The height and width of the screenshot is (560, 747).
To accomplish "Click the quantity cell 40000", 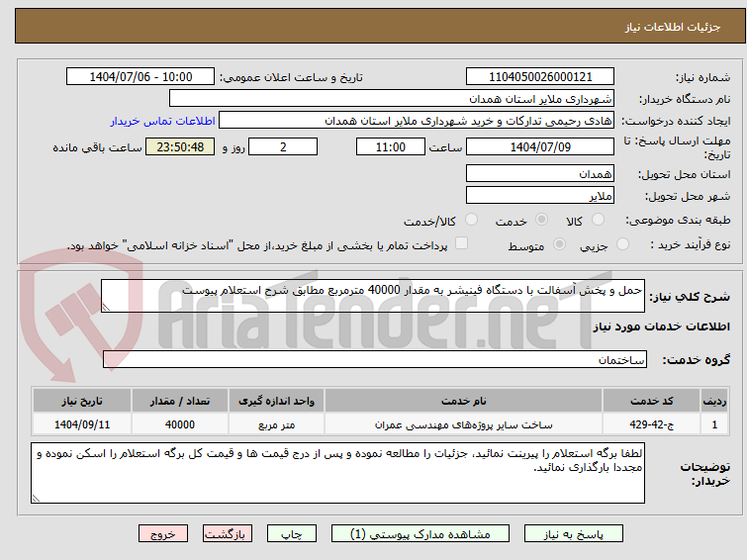I will tap(180, 424).
